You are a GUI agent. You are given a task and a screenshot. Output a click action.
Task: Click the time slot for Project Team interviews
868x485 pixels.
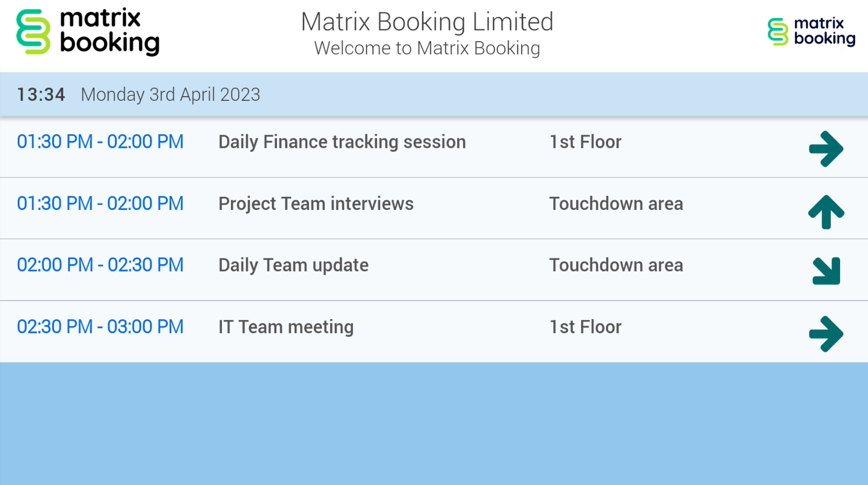tap(100, 204)
